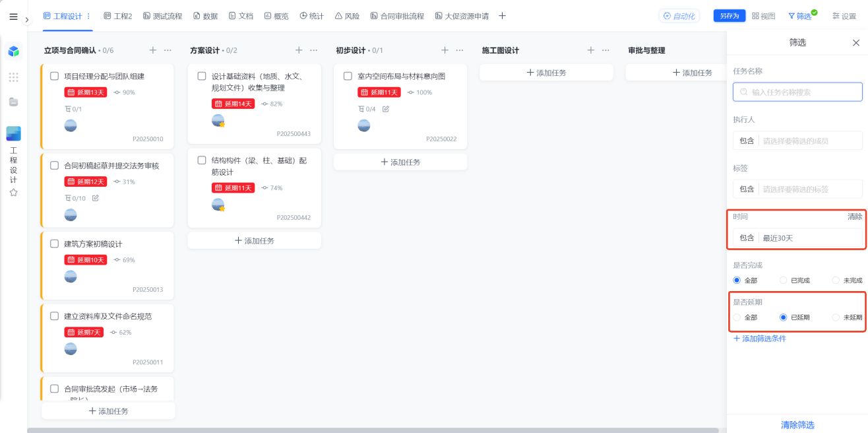
Task: Add task to the 施工图设计 column with the plus icon
Action: coord(591,50)
